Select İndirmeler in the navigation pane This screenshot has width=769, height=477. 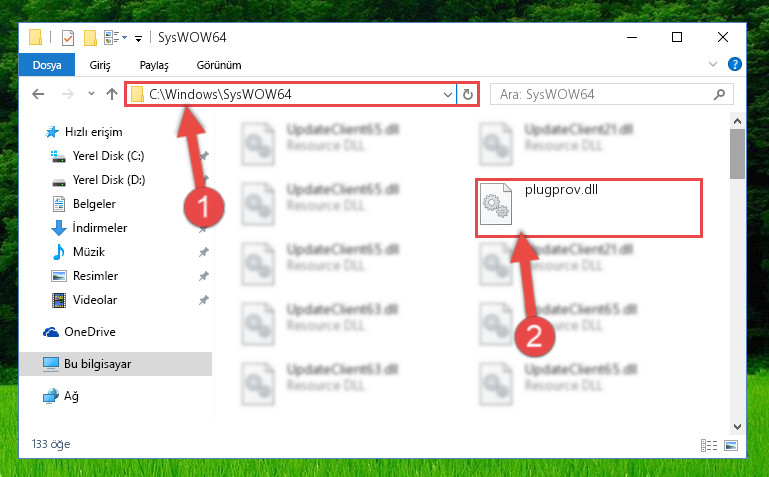[x=100, y=228]
